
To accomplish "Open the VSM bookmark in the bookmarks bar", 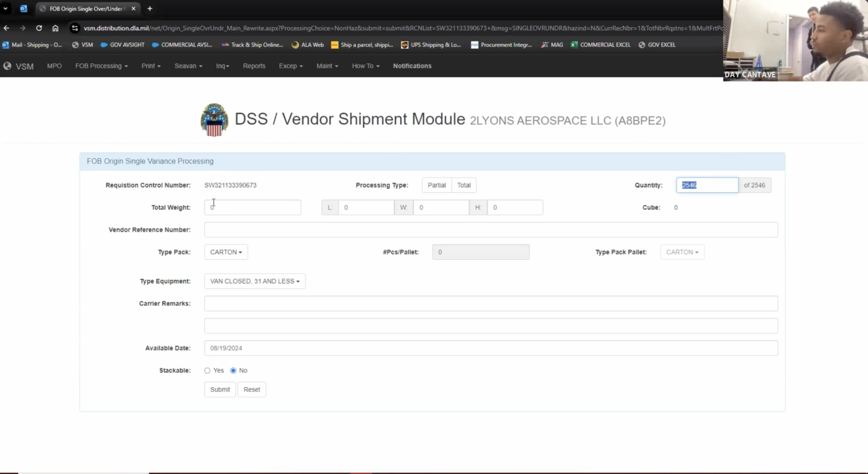I will click(x=83, y=45).
